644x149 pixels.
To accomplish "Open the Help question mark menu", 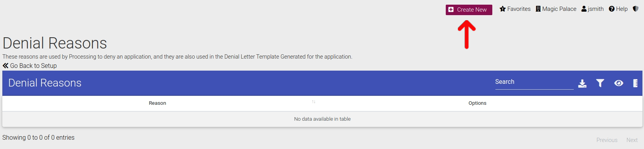I will [618, 9].
